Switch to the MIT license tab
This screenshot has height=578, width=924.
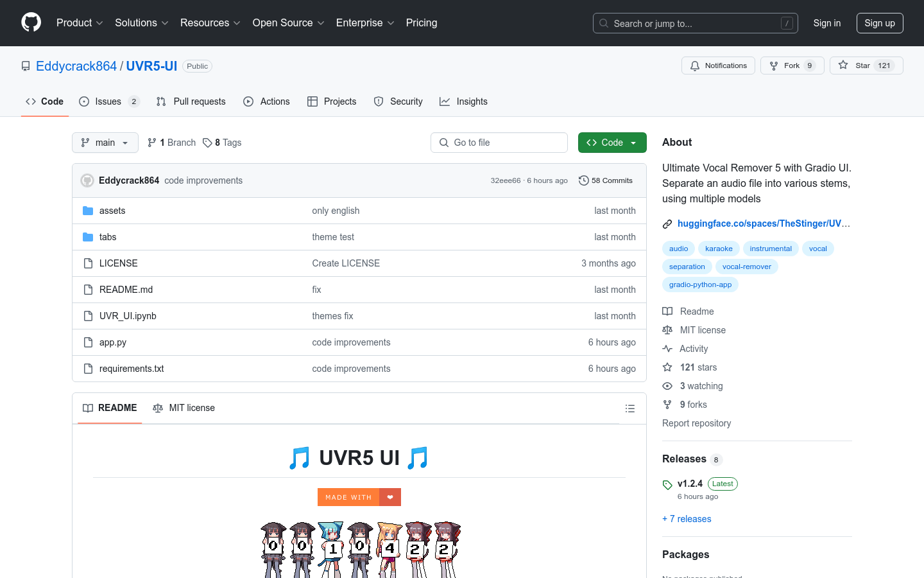[x=184, y=408]
